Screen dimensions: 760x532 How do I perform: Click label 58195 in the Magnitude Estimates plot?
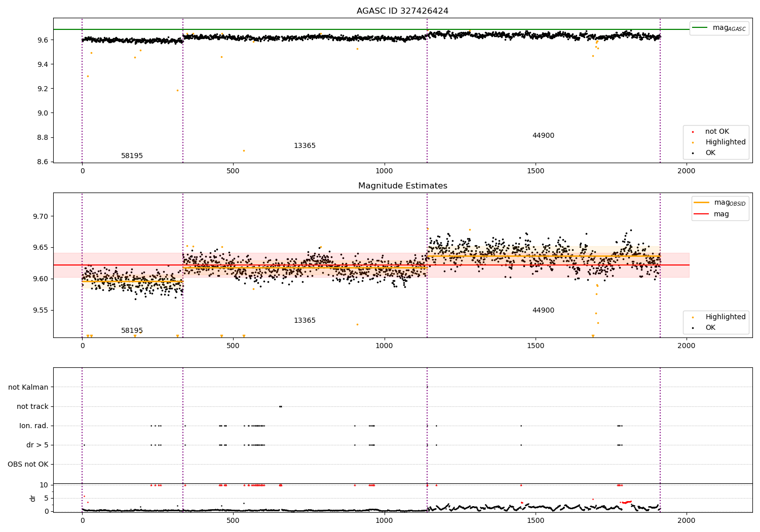132,331
